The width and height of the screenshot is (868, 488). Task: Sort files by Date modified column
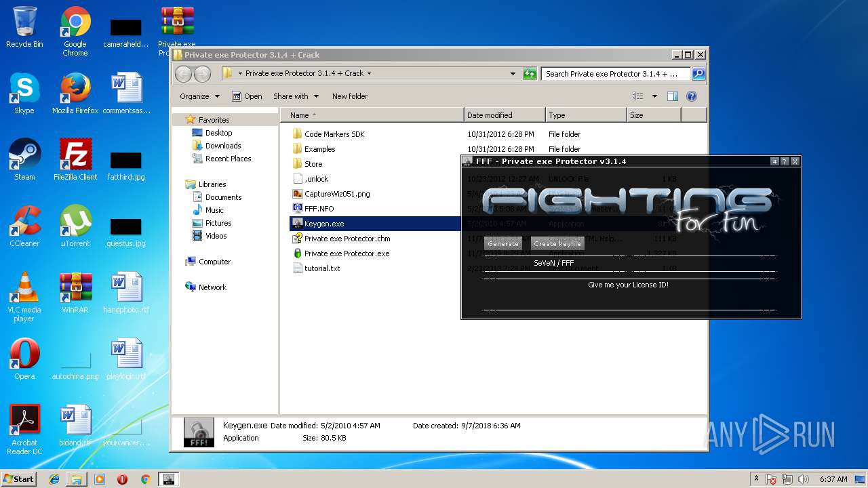[505, 115]
